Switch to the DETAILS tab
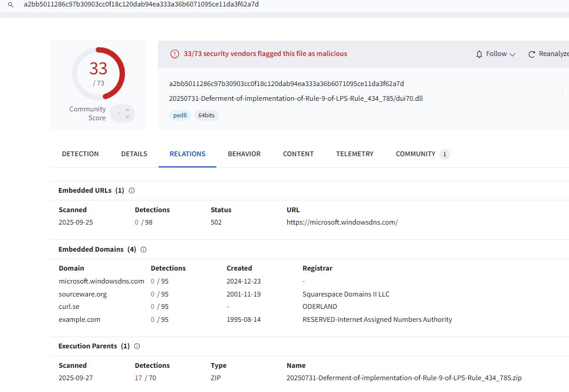Image resolution: width=569 pixels, height=392 pixels. tap(134, 154)
